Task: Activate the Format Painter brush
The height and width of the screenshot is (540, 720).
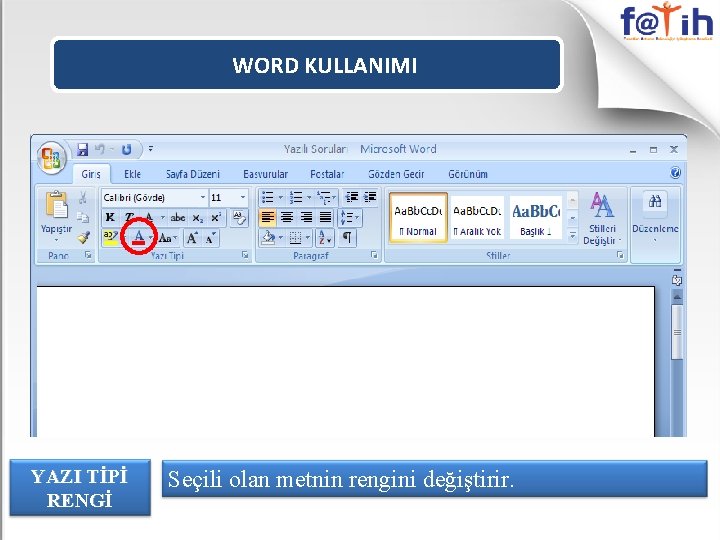Action: (x=83, y=237)
